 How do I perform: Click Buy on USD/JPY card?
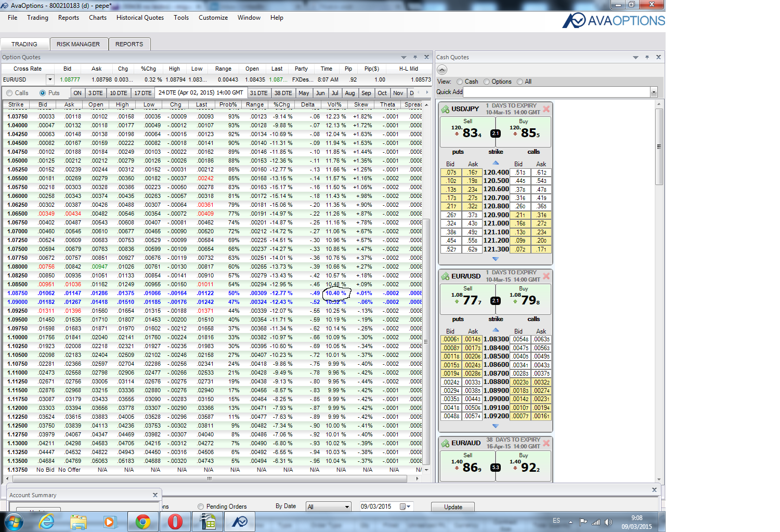pos(523,131)
